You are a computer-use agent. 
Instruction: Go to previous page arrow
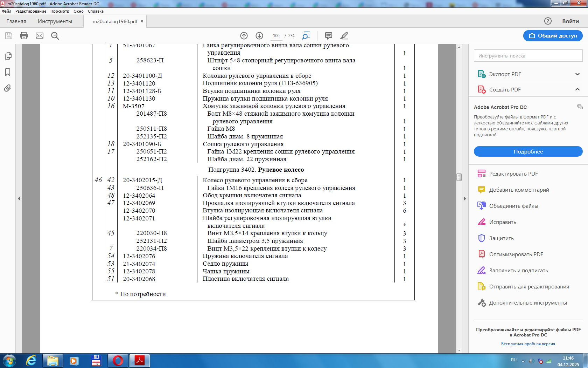click(x=244, y=36)
